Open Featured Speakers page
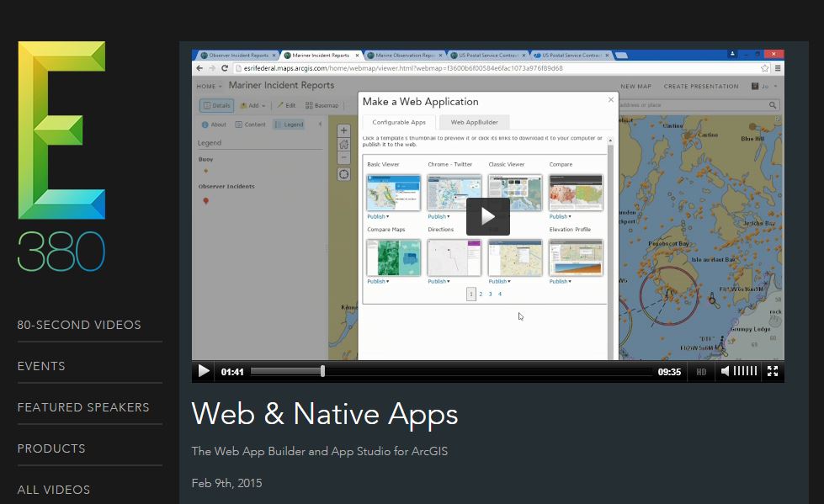824x504 pixels. pos(83,407)
